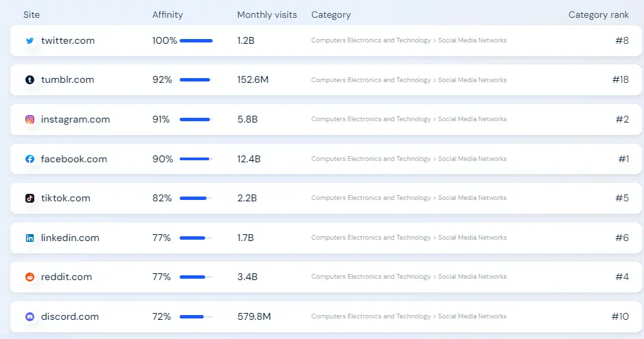
Task: Sort by the Category rank header
Action: [598, 15]
